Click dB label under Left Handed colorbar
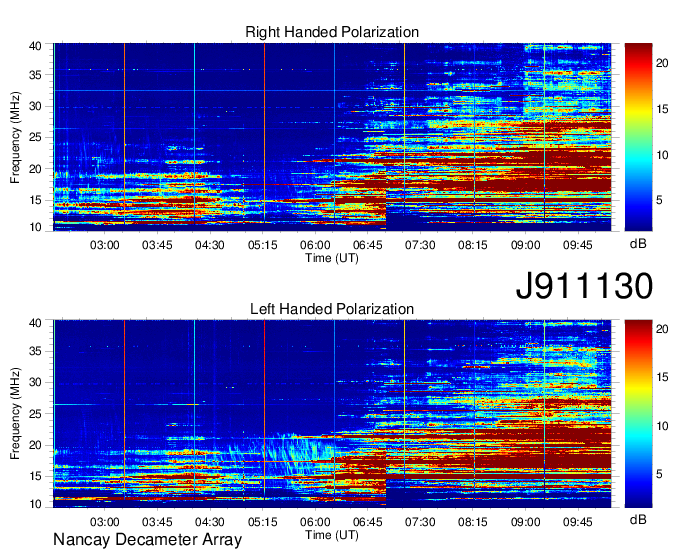The image size is (680, 552). [638, 520]
